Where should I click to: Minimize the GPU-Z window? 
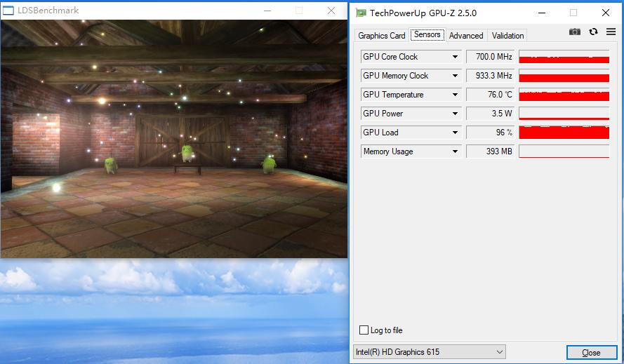point(542,13)
